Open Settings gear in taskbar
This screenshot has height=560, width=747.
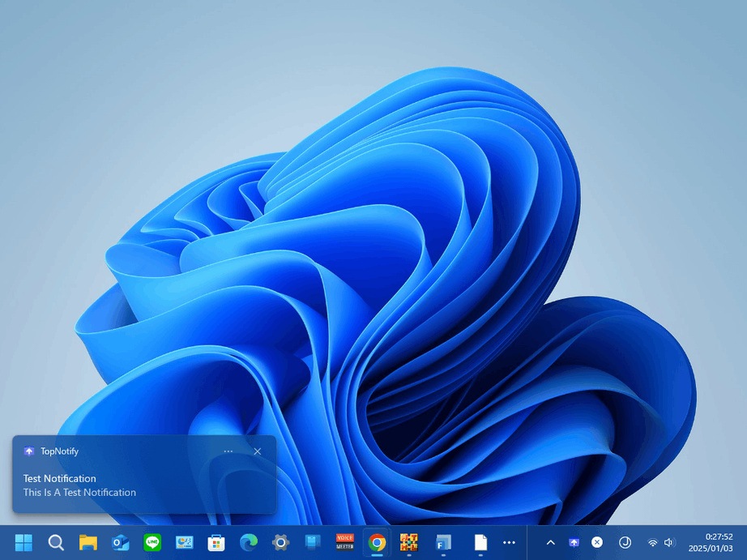pyautogui.click(x=280, y=542)
